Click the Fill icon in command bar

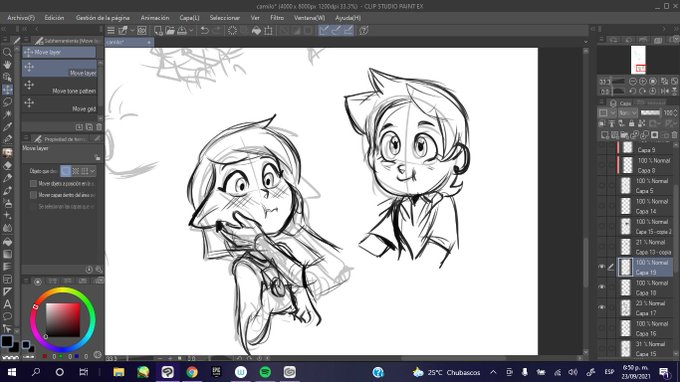256,30
